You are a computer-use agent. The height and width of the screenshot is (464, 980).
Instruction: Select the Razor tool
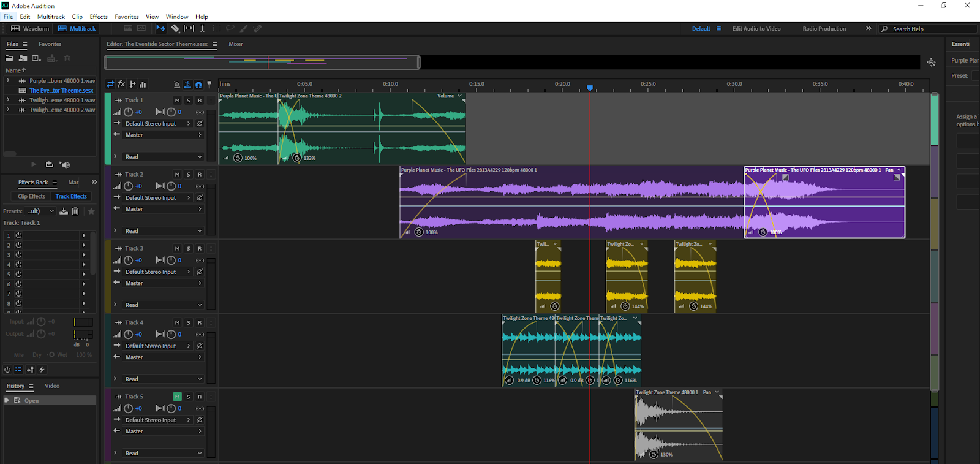click(x=175, y=28)
